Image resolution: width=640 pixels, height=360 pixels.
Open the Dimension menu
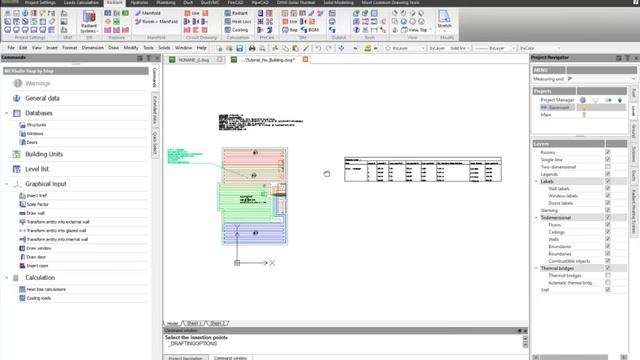[93, 48]
